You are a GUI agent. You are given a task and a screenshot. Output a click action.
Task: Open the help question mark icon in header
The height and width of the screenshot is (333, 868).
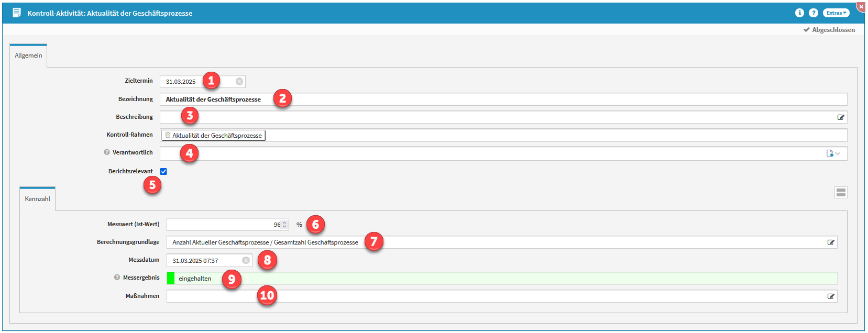click(x=814, y=13)
